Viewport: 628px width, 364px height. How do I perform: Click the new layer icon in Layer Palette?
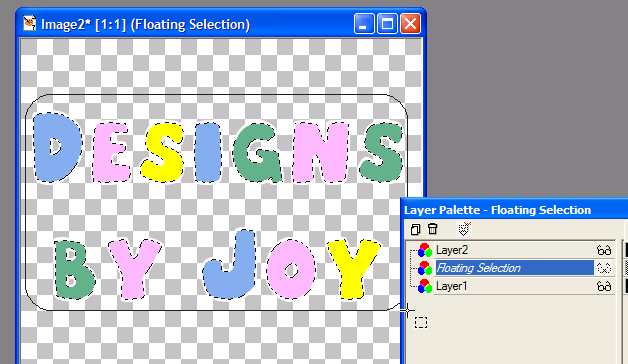[415, 229]
